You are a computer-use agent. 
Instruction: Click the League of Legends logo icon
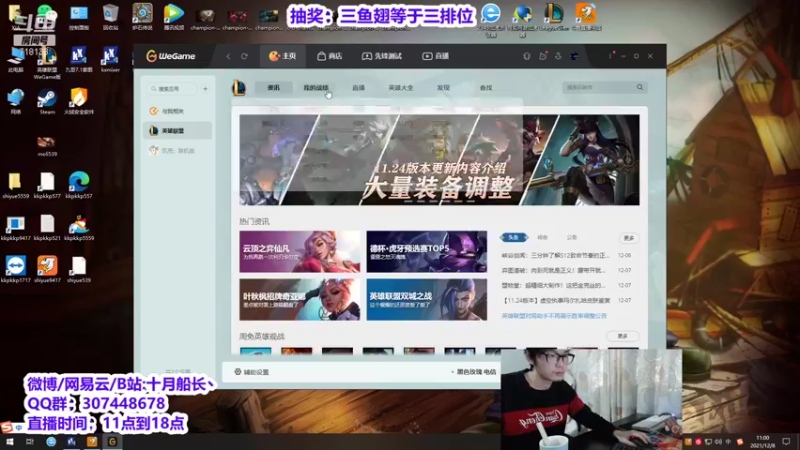coord(239,88)
